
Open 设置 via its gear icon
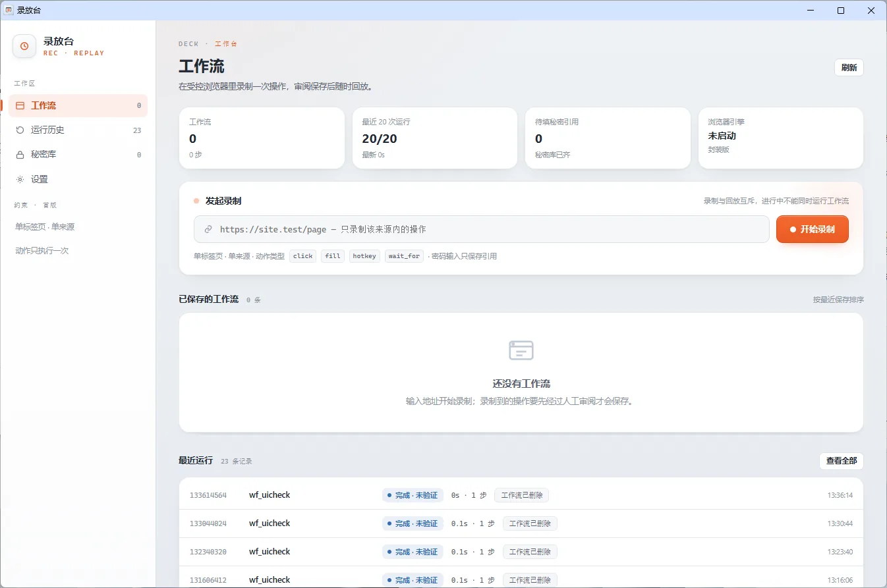(x=20, y=179)
